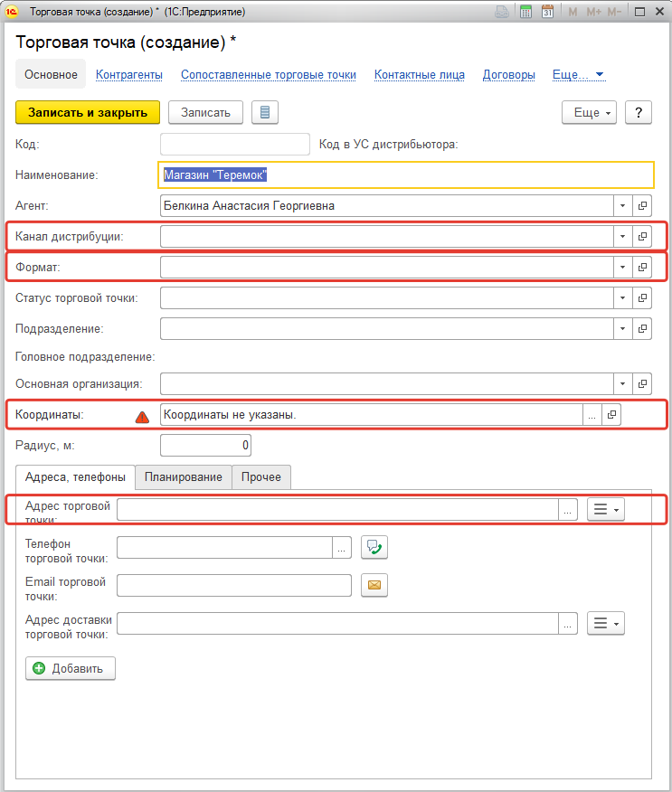Click ellipsis button in Адрес доставки field

pyautogui.click(x=568, y=623)
